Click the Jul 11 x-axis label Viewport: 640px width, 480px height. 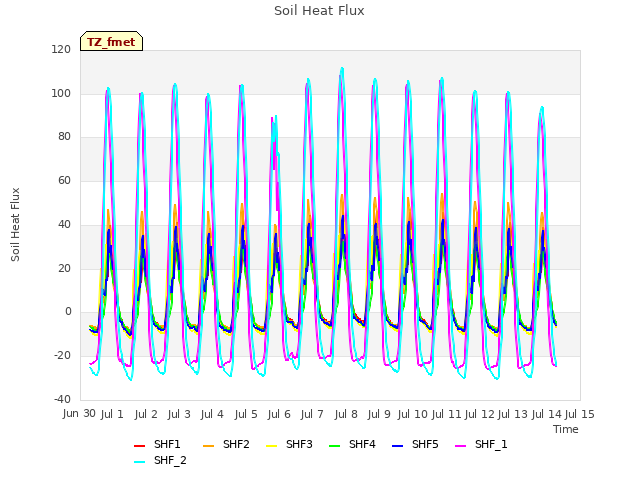[447, 415]
